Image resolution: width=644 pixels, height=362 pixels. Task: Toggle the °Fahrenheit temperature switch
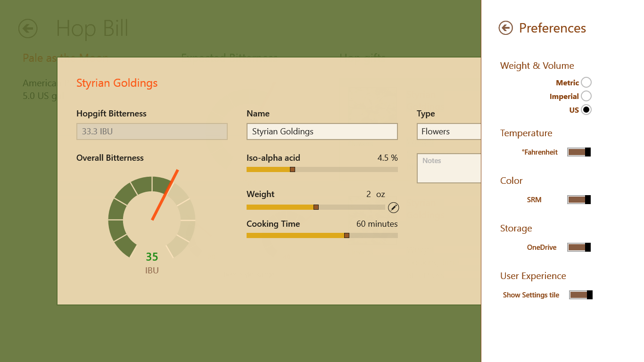[579, 152]
